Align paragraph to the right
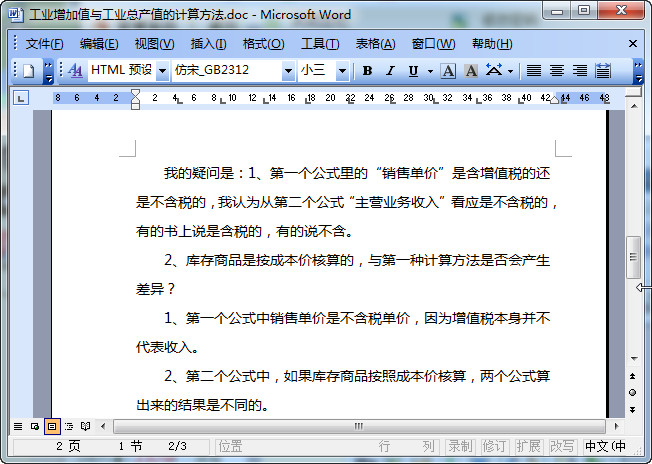 click(580, 71)
